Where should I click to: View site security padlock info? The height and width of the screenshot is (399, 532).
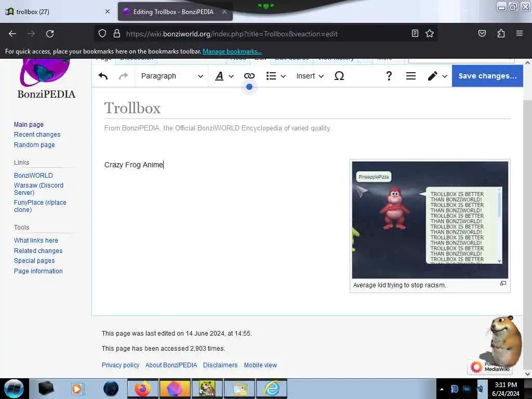click(x=117, y=34)
